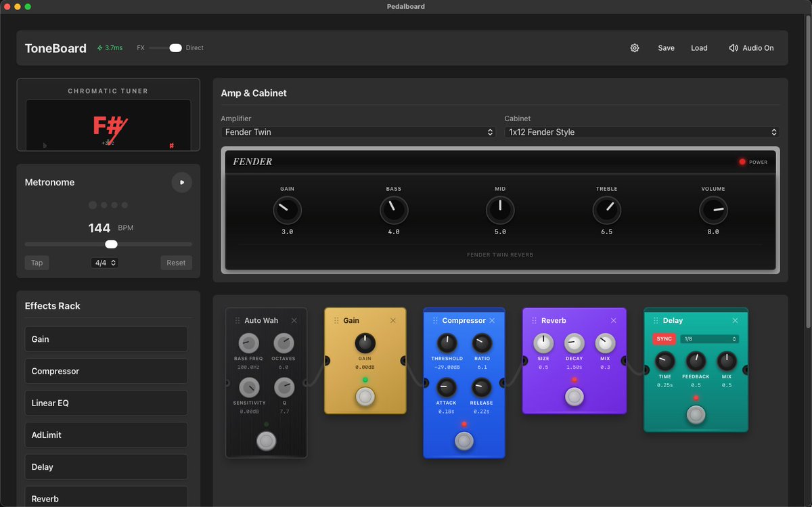This screenshot has height=507, width=812.
Task: Add Gain from the Effects Rack
Action: [106, 339]
